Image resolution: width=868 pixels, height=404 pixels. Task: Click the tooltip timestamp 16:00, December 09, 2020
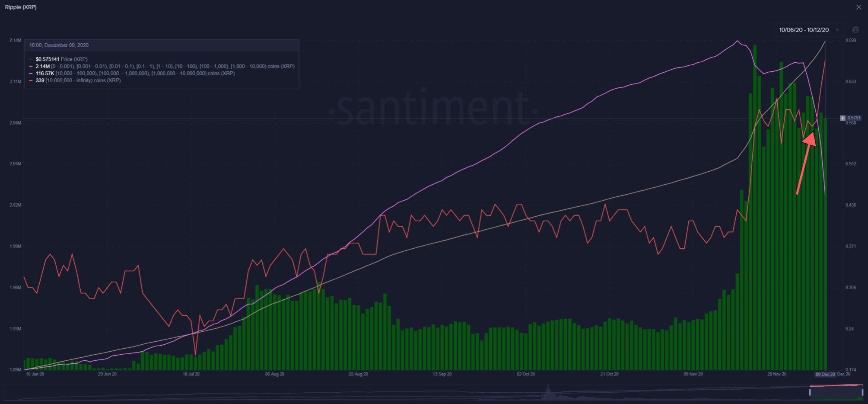point(59,45)
